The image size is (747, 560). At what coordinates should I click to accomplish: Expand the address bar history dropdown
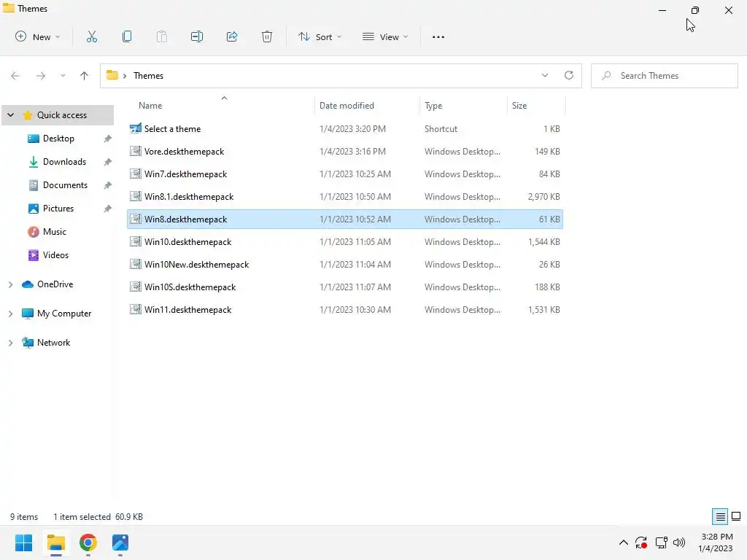tap(544, 75)
